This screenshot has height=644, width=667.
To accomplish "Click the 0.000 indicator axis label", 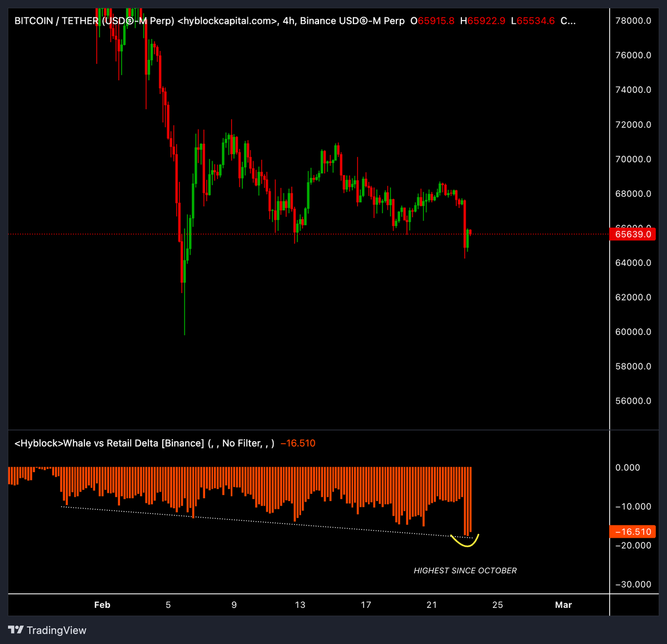I will pyautogui.click(x=628, y=467).
